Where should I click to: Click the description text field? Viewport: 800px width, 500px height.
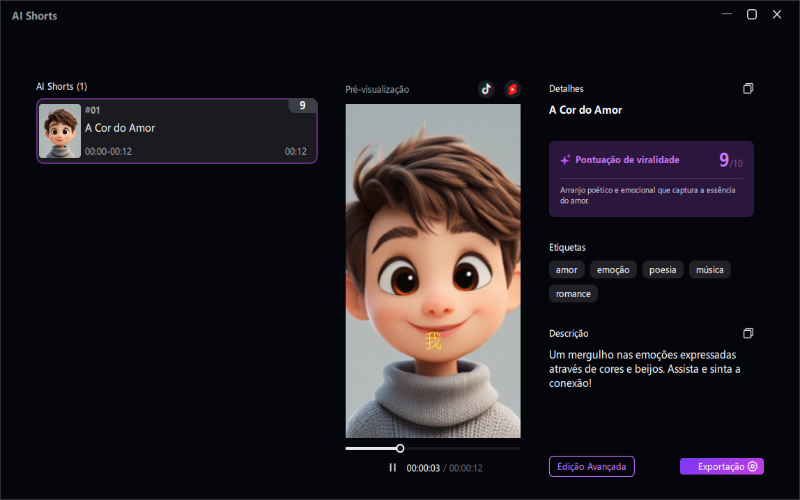click(645, 369)
